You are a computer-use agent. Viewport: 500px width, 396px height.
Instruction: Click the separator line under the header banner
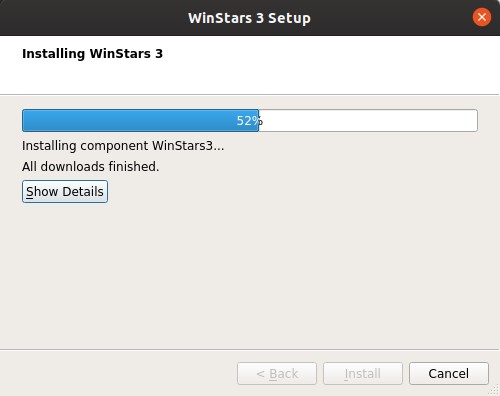250,95
